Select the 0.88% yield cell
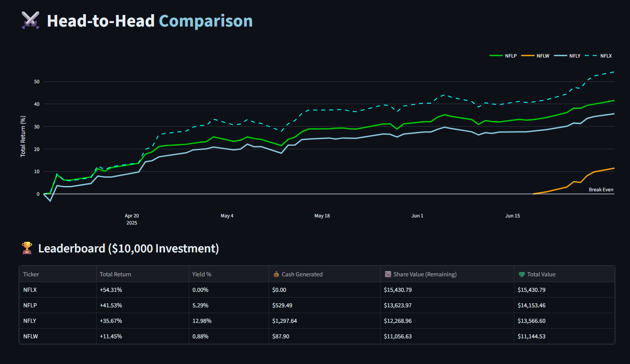 (x=229, y=336)
